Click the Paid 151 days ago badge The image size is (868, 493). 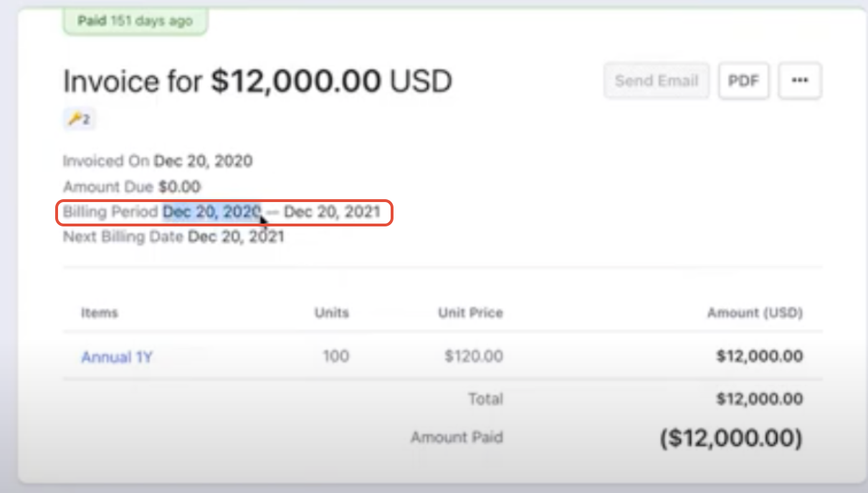point(134,21)
